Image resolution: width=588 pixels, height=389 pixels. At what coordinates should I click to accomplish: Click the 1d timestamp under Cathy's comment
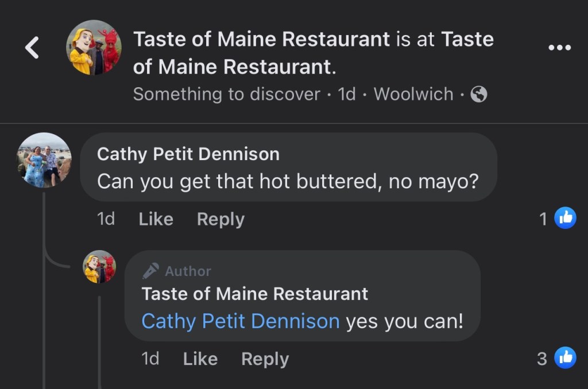click(106, 219)
